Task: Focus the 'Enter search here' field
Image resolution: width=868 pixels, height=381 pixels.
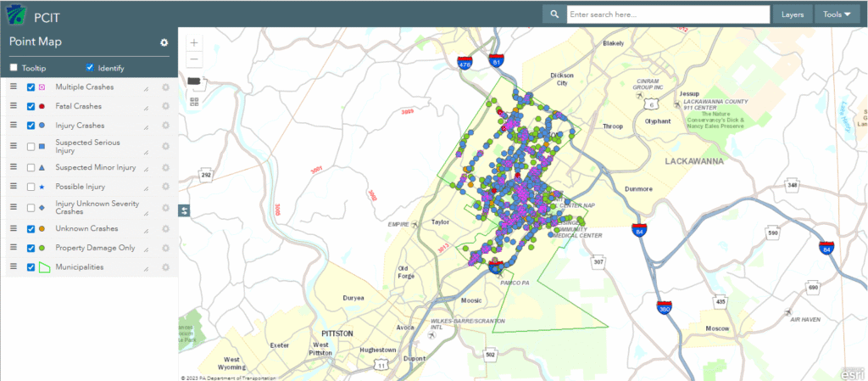Action: (x=667, y=14)
